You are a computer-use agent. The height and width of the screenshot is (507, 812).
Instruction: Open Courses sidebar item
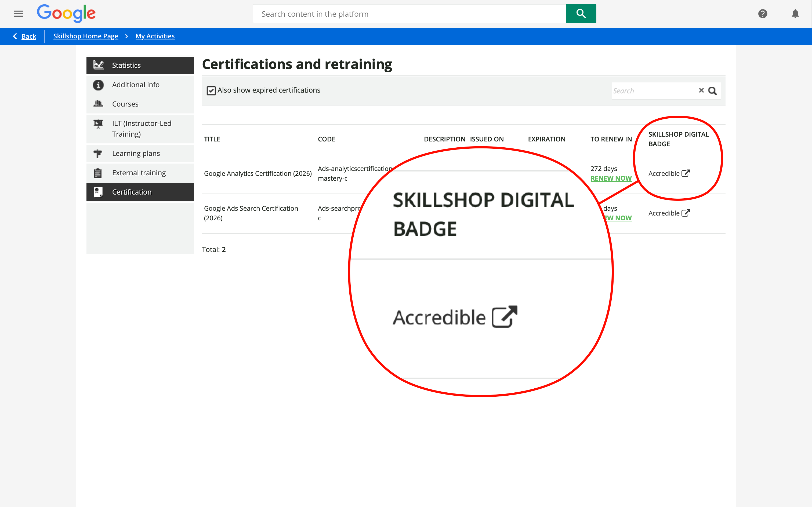click(140, 104)
